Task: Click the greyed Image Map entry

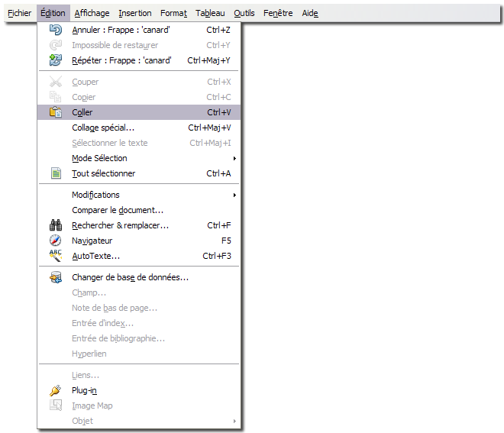Action: point(139,406)
